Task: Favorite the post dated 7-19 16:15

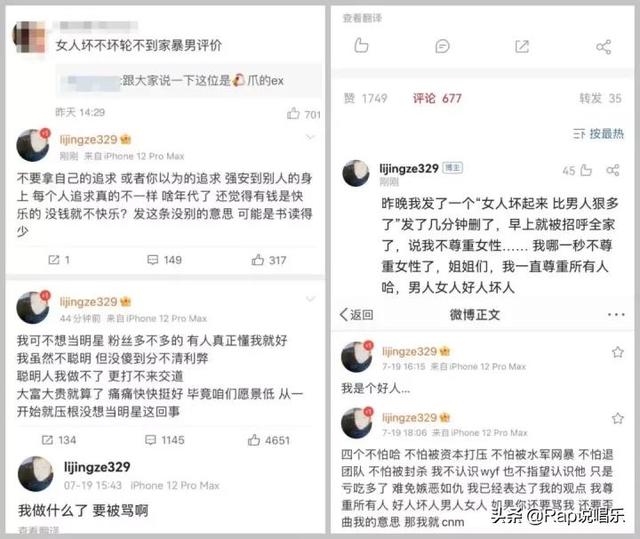Action: coord(618,352)
